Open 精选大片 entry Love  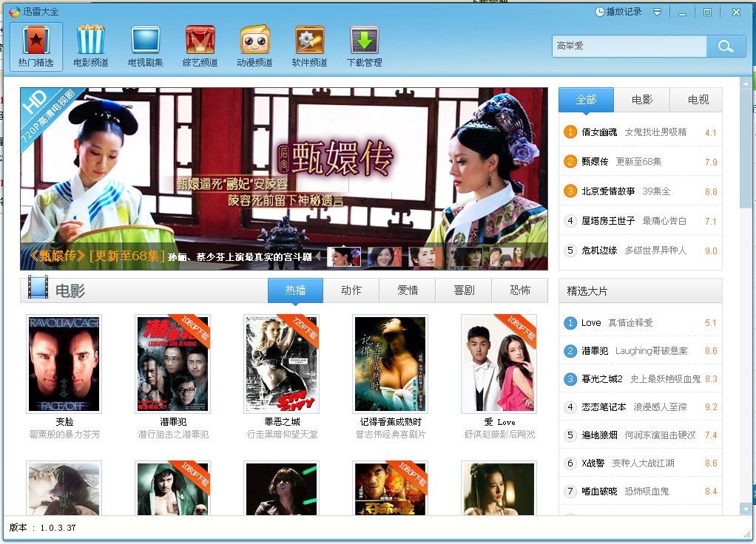[x=641, y=322]
